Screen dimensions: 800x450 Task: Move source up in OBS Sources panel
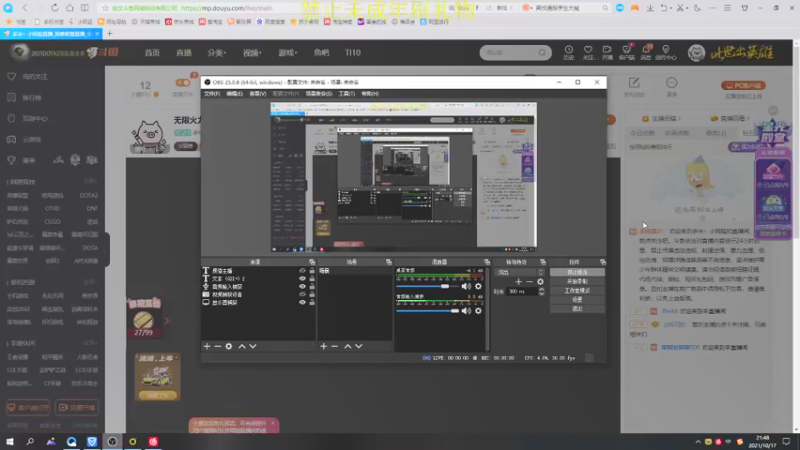click(242, 346)
